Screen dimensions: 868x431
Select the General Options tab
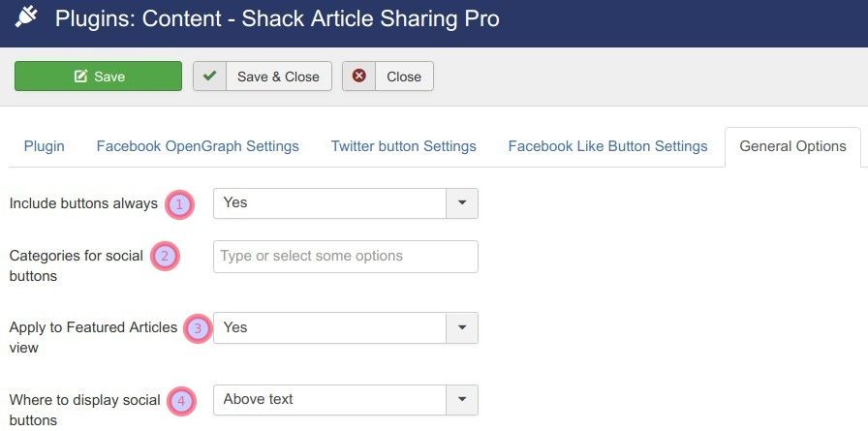point(792,146)
